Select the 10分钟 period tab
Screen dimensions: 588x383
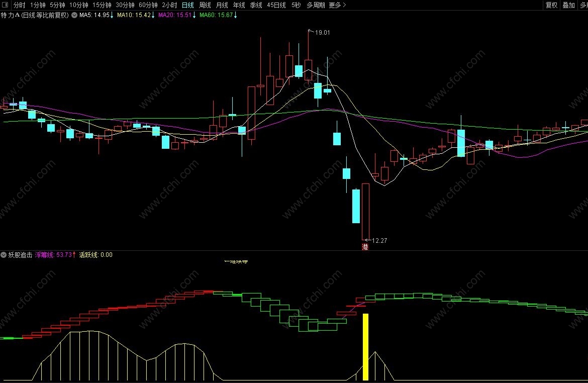79,5
